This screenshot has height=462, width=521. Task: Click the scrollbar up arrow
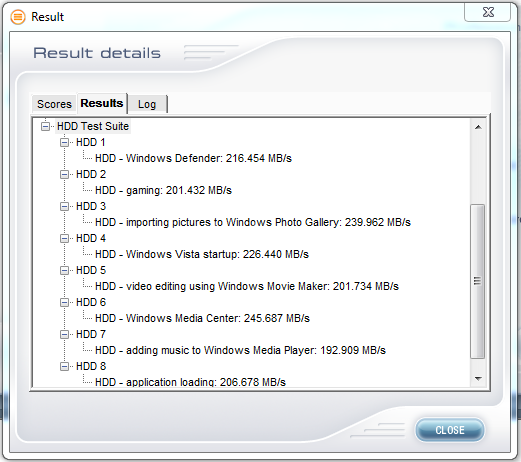478,127
